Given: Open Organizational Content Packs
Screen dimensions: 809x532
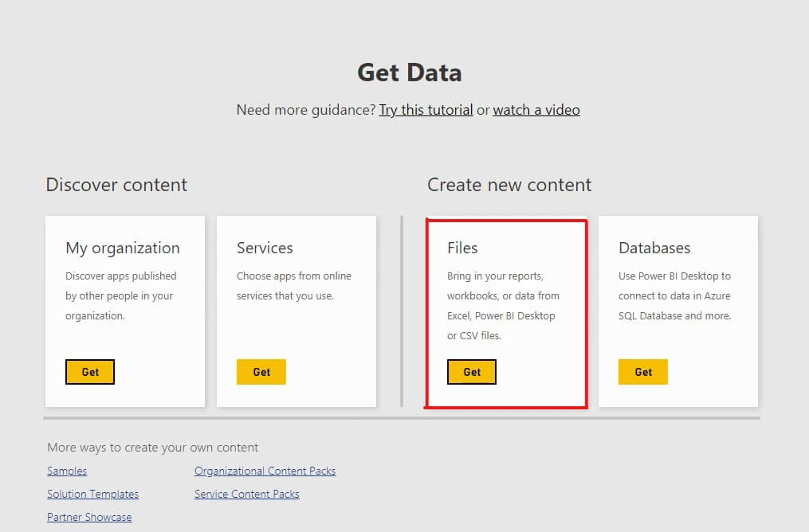Looking at the screenshot, I should click(x=265, y=471).
